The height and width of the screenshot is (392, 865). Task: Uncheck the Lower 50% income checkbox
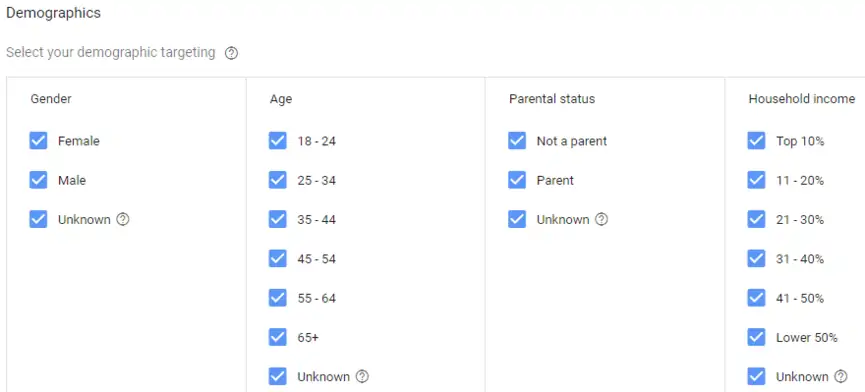pos(756,337)
